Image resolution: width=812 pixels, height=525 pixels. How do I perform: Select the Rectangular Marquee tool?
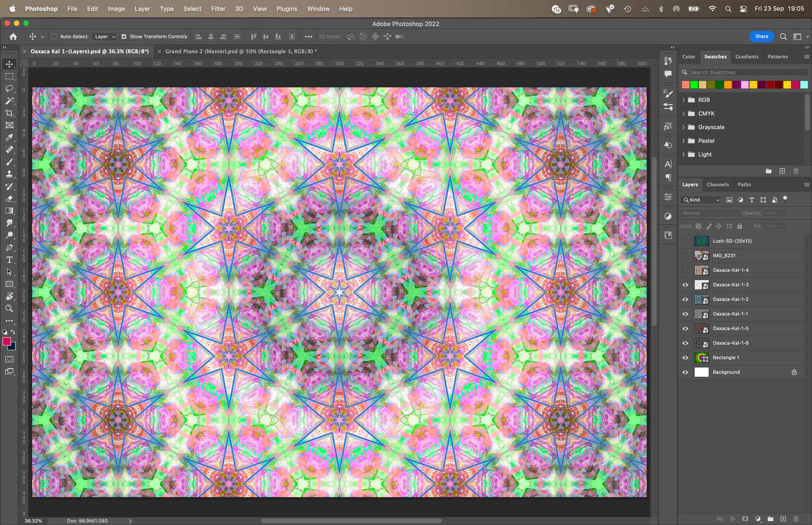coord(9,76)
